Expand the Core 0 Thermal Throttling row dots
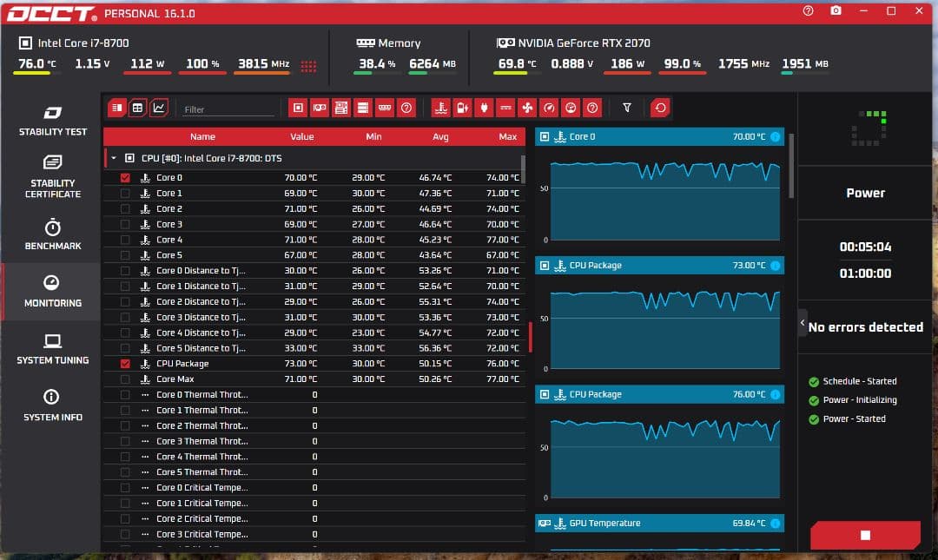 coord(145,395)
